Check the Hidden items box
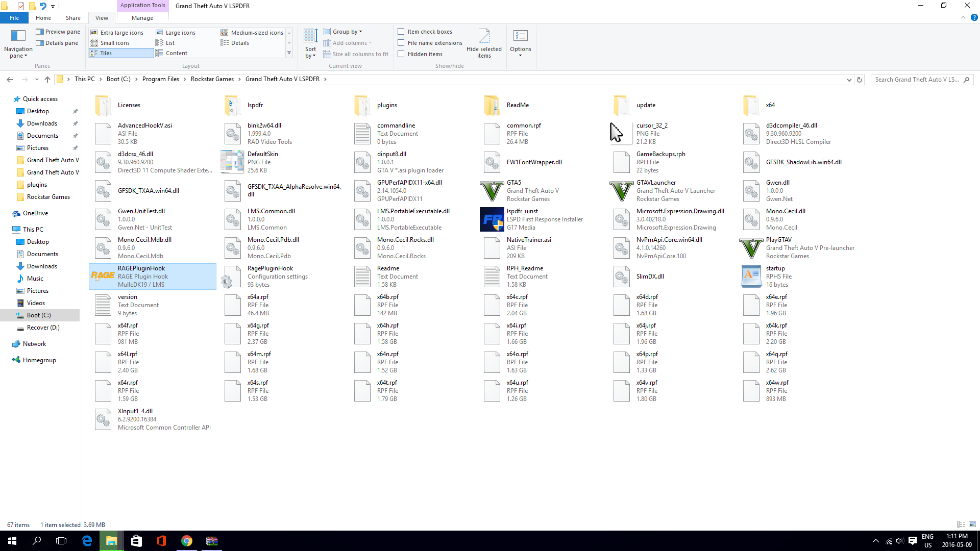Screen dimensions: 980x551 401,54
